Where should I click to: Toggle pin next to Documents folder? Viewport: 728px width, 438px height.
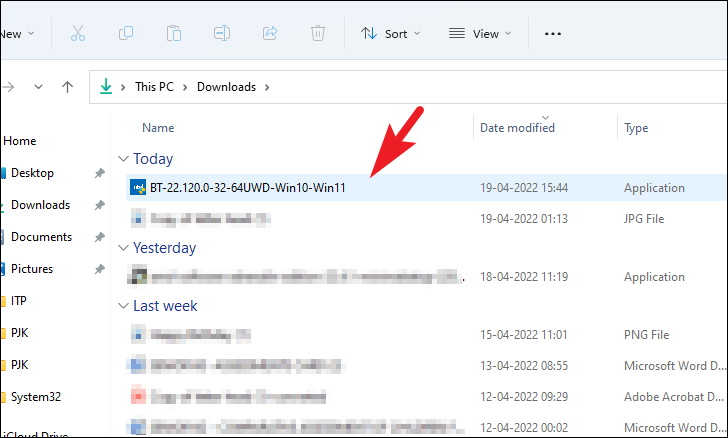(99, 237)
